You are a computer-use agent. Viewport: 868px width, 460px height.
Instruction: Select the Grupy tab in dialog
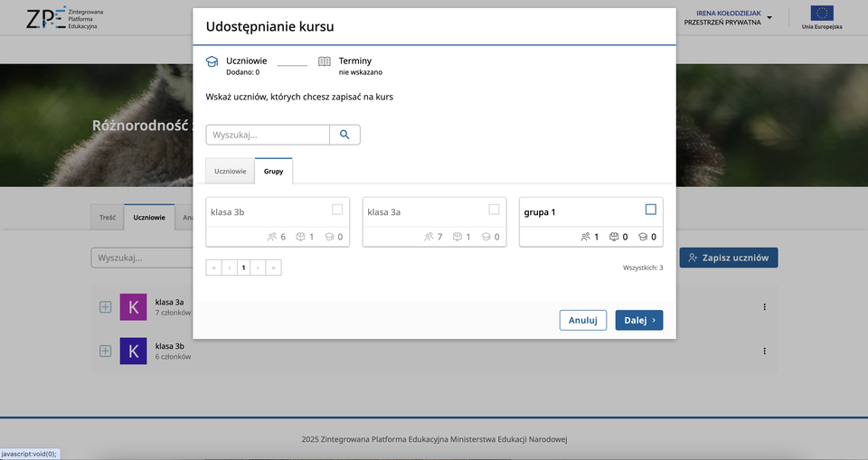(x=273, y=171)
